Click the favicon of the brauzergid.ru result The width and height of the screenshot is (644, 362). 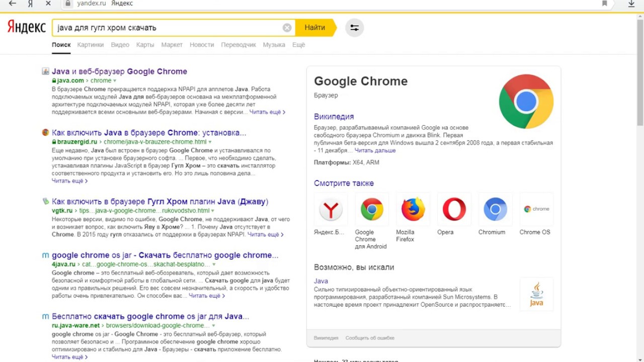pyautogui.click(x=45, y=133)
